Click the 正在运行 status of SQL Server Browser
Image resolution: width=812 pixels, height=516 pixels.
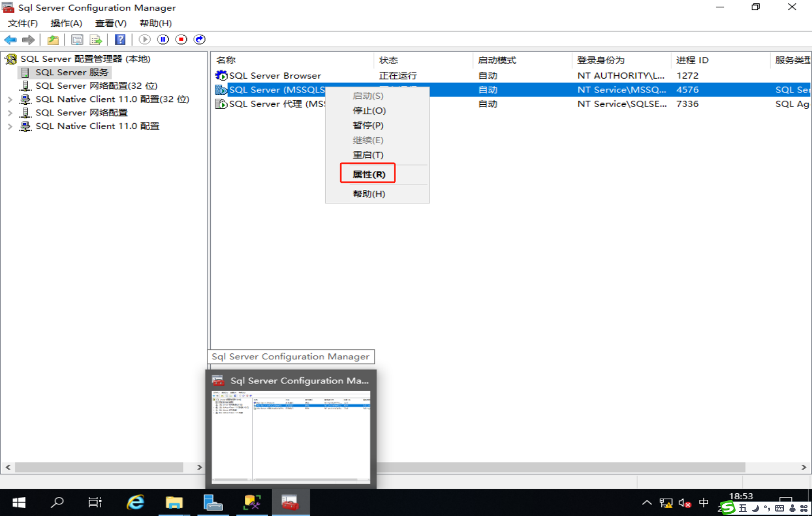click(x=398, y=75)
